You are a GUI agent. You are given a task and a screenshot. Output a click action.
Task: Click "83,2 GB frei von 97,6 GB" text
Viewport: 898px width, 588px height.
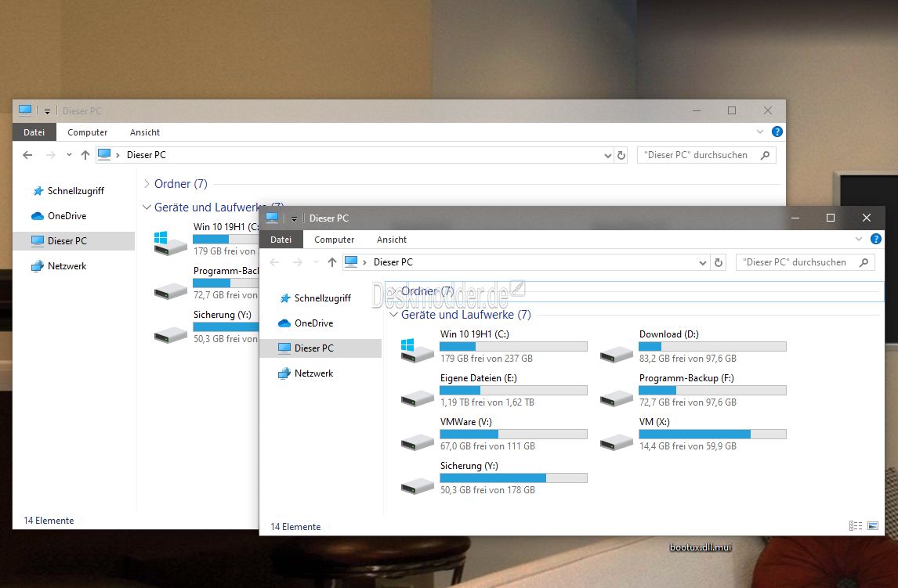click(x=688, y=359)
